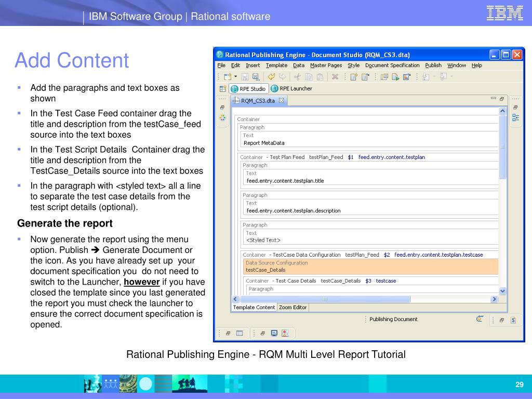Click the editor area's maximize/restore icon beside minimize
Screen dimensions: 532x399
click(x=501, y=98)
